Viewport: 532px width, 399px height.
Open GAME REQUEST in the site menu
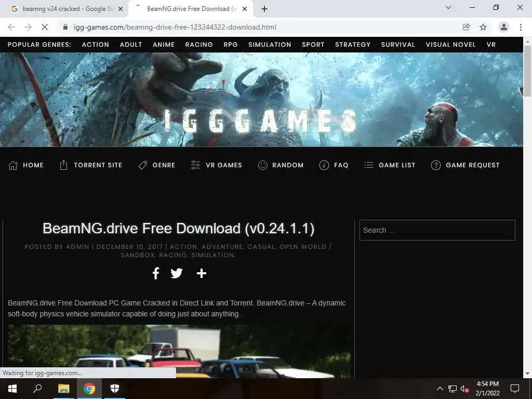click(x=473, y=165)
